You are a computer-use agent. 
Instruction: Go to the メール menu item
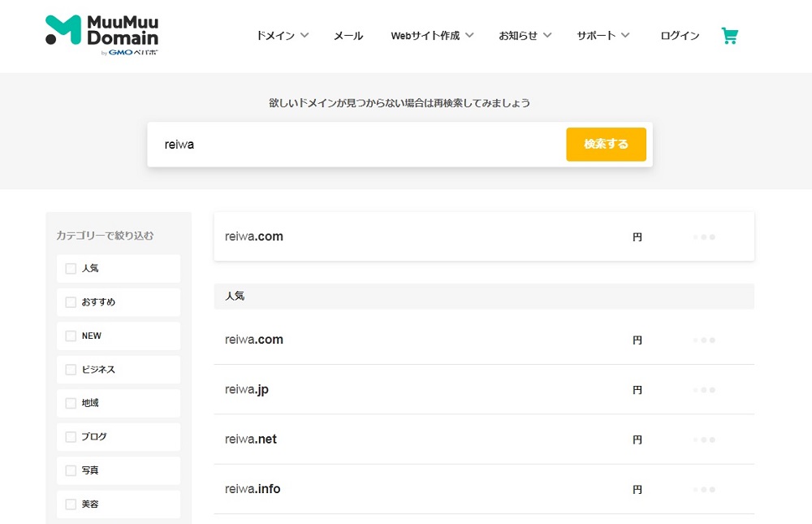point(348,36)
